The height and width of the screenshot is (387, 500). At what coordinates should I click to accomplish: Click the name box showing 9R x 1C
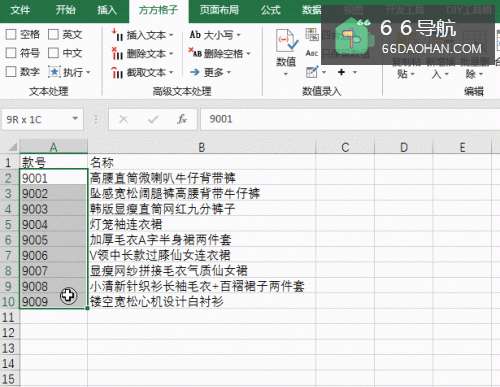(42, 119)
